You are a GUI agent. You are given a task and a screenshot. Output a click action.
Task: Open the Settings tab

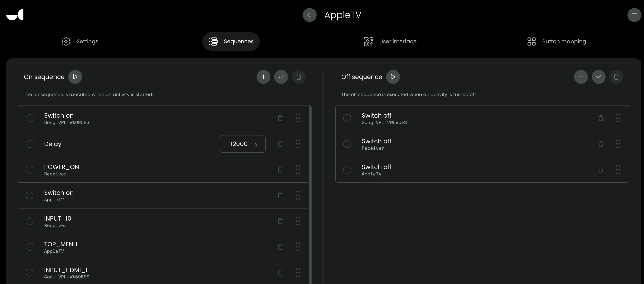pos(80,41)
